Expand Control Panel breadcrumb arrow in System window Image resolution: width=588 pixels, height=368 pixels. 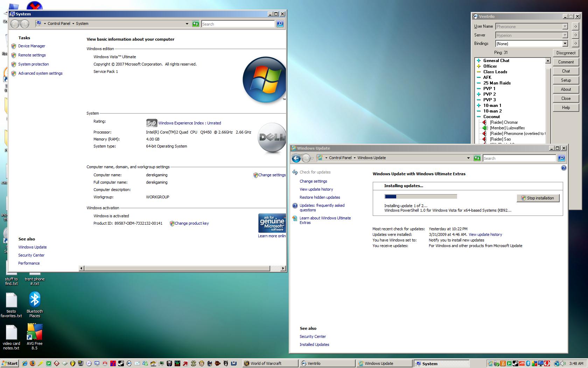click(x=73, y=24)
